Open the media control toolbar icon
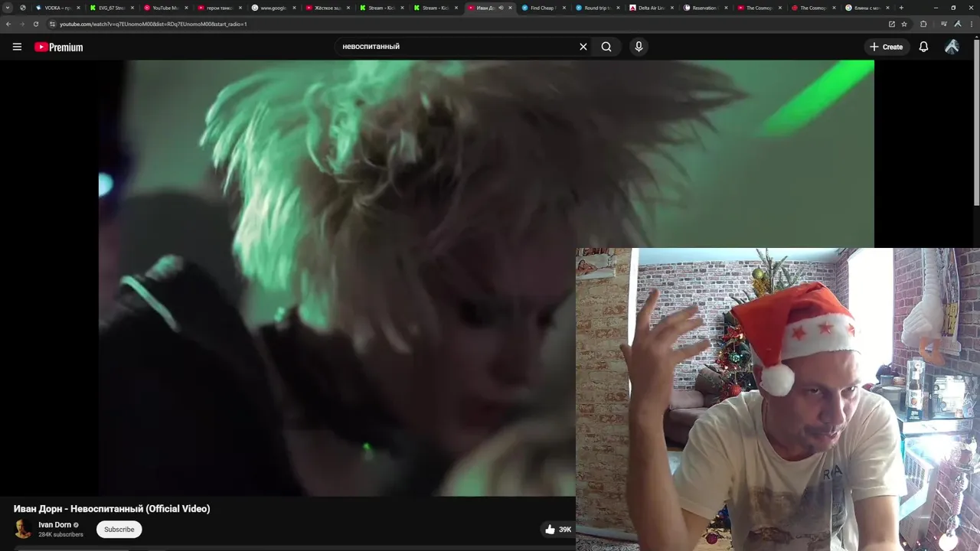 coord(943,24)
